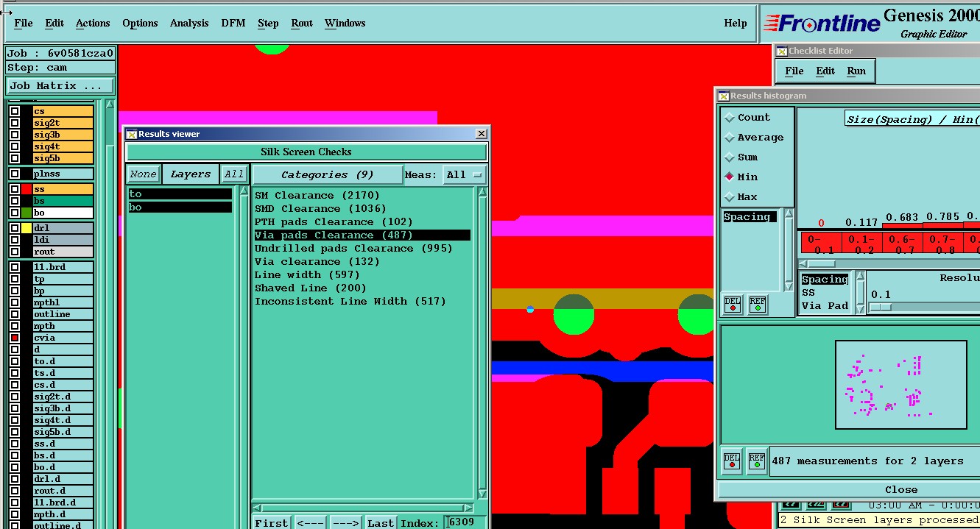The height and width of the screenshot is (529, 980).
Task: Open the Analysis menu
Action: point(189,23)
